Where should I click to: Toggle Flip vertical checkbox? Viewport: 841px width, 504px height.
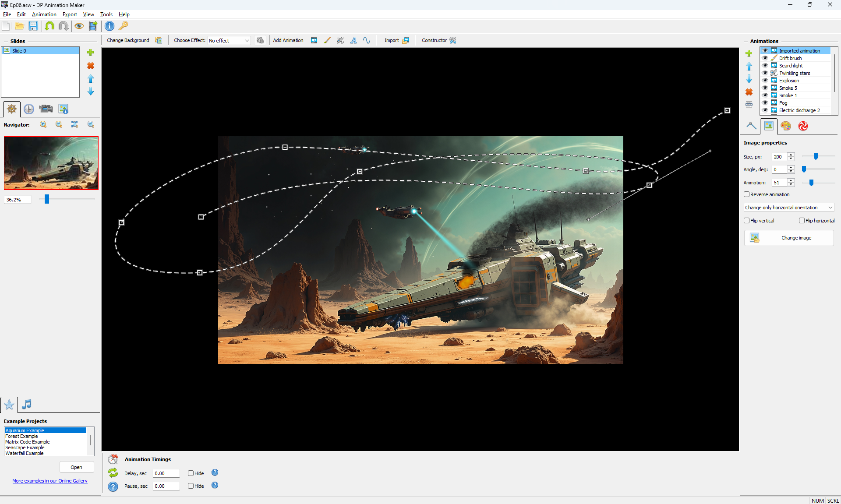[x=747, y=221]
